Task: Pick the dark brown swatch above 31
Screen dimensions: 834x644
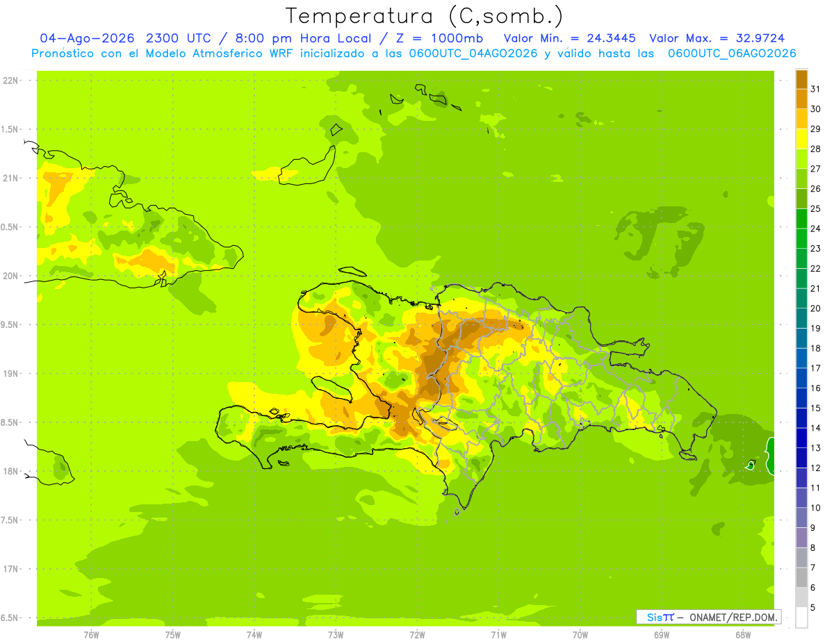Action: coord(801,79)
